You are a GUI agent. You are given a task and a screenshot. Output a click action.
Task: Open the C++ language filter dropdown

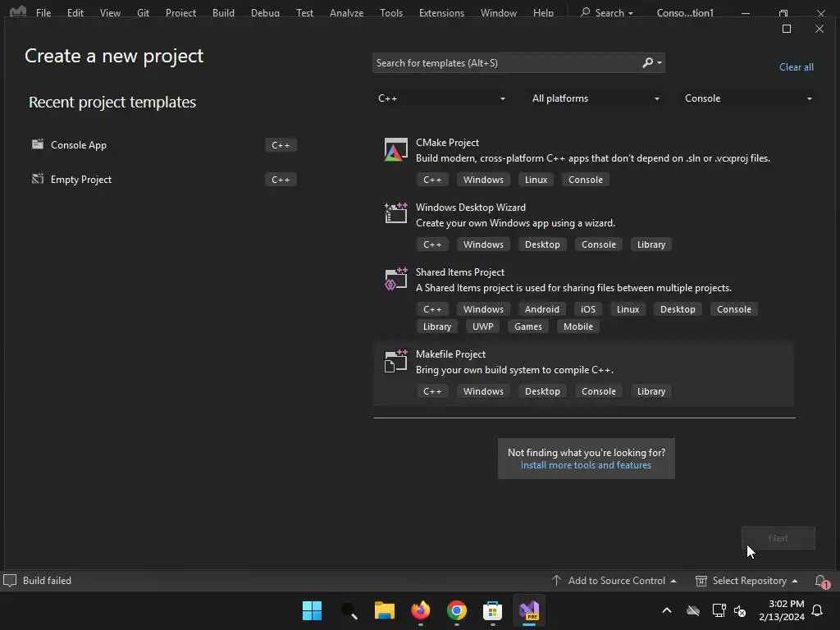pyautogui.click(x=441, y=98)
